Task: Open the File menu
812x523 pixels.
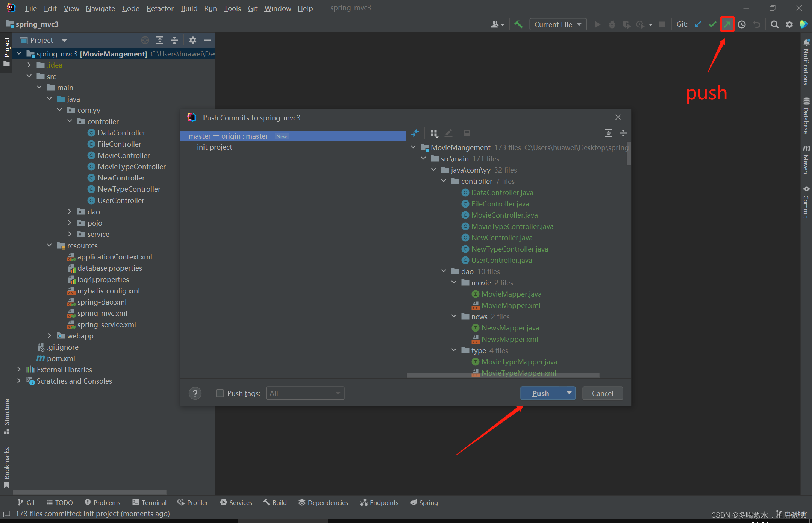Action: point(31,8)
